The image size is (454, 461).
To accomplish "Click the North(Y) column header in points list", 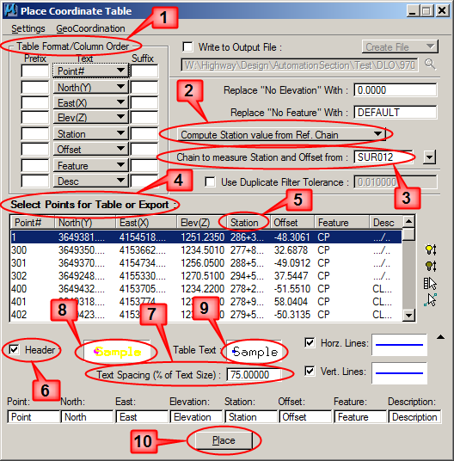I will (x=85, y=222).
